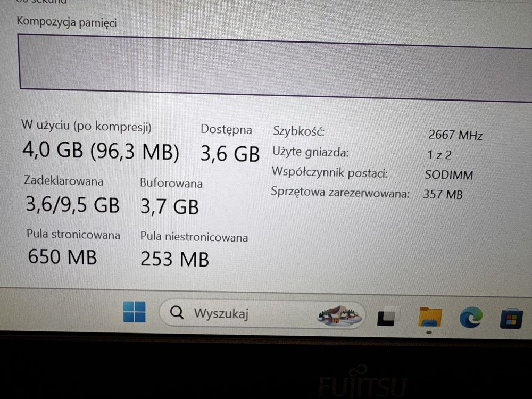
Task: Click the winter village search highlight image
Action: 339,315
